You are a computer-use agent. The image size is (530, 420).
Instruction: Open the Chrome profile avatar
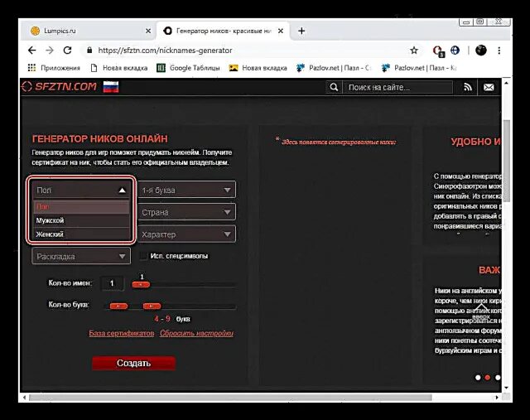(x=481, y=51)
